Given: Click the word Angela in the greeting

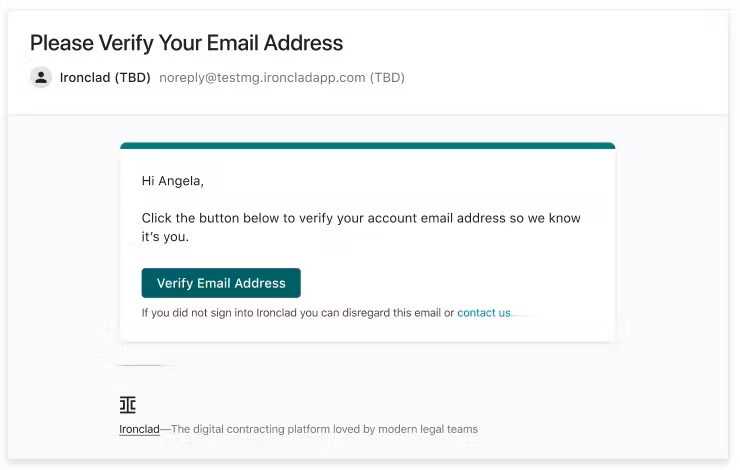Looking at the screenshot, I should pos(181,181).
